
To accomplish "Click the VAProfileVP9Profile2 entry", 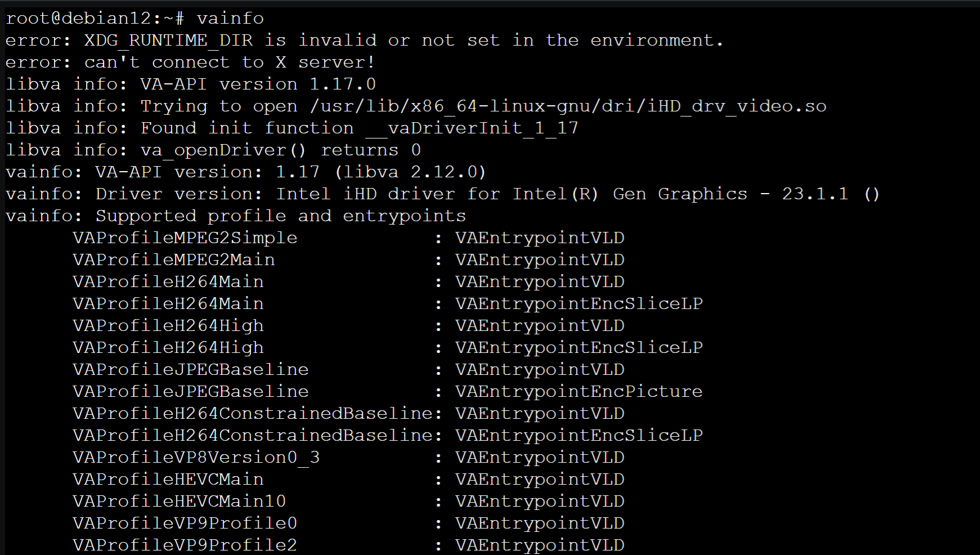I will click(185, 545).
